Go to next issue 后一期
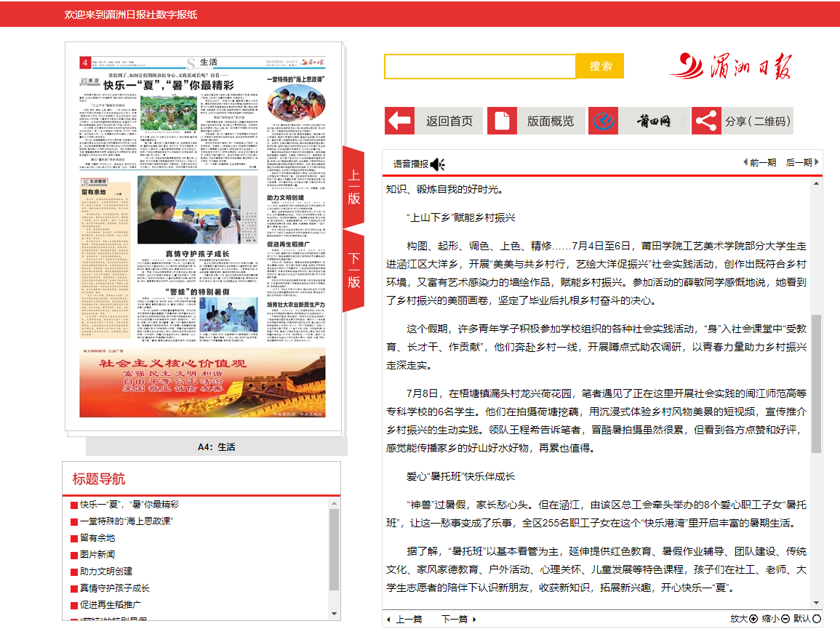Viewport: 840px width, 637px height. pos(802,162)
